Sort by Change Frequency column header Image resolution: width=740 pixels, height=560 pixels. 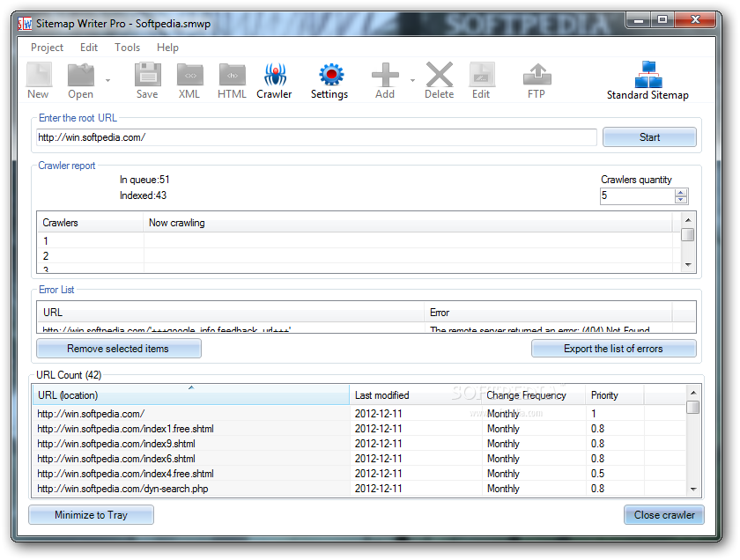point(534,394)
